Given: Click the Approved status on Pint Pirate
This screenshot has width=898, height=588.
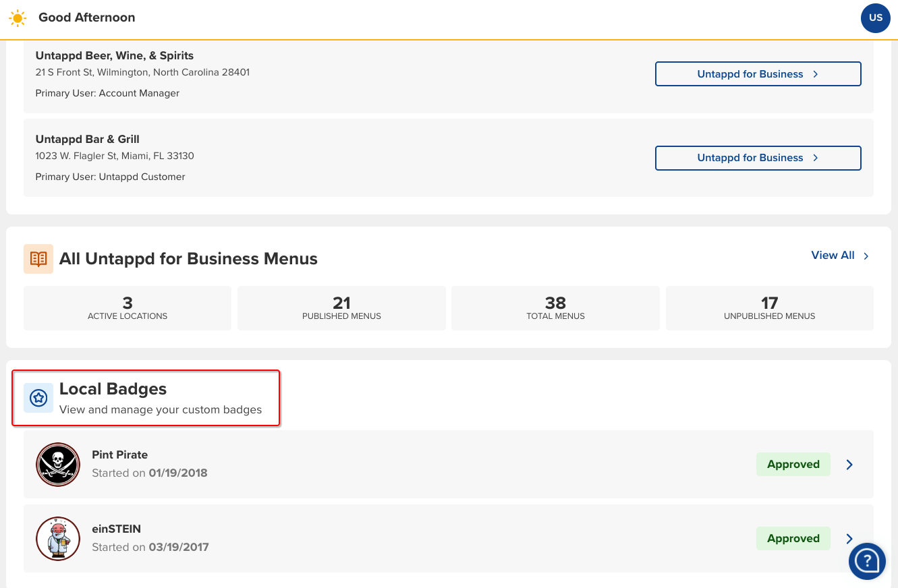Looking at the screenshot, I should [793, 465].
